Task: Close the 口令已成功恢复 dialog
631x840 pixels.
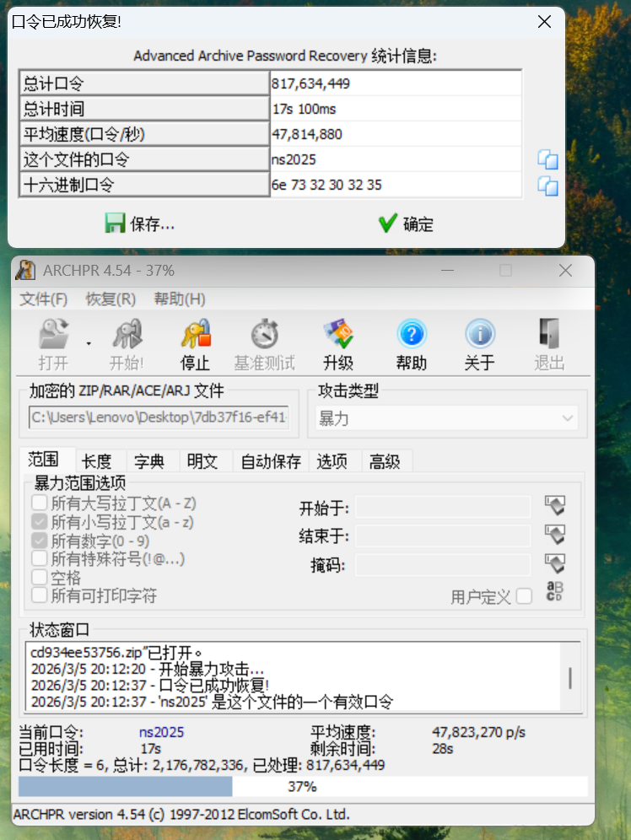Action: click(x=544, y=21)
